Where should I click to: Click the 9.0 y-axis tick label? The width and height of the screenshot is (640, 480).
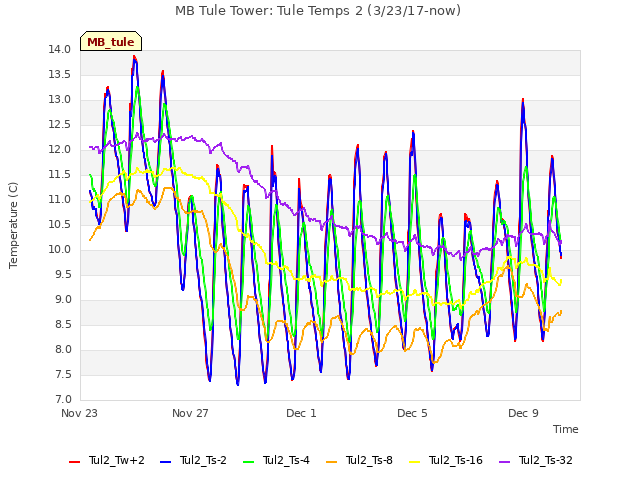click(x=62, y=299)
